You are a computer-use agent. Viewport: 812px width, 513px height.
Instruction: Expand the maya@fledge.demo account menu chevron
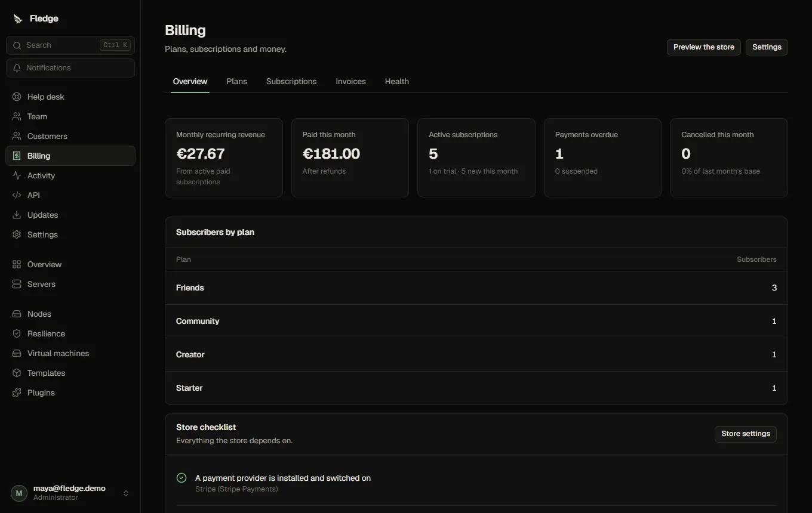pos(126,493)
